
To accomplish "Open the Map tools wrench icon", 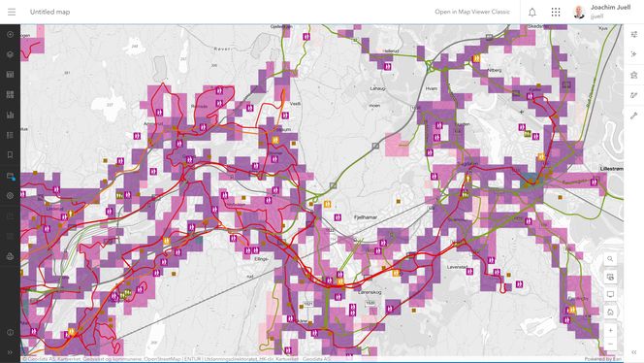I will point(633,115).
